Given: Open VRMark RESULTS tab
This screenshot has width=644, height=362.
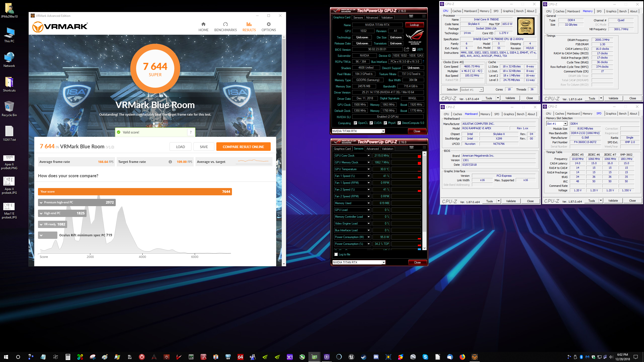Looking at the screenshot, I should (249, 27).
